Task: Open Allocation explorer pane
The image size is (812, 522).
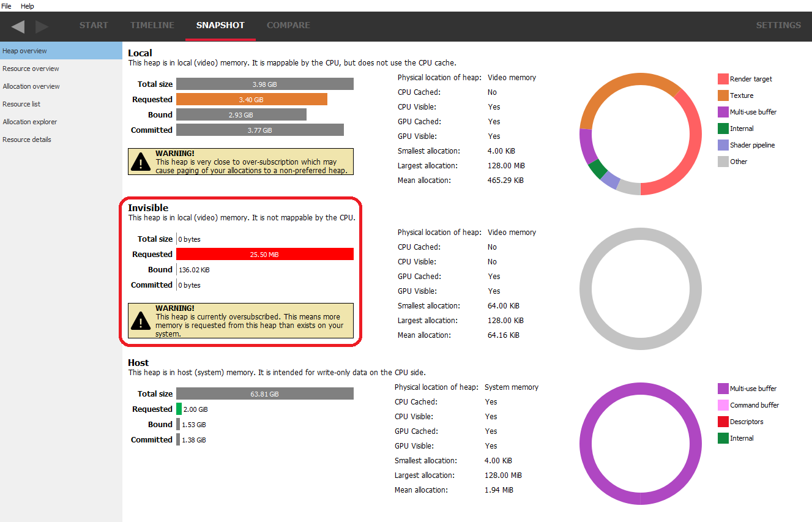Action: click(30, 122)
